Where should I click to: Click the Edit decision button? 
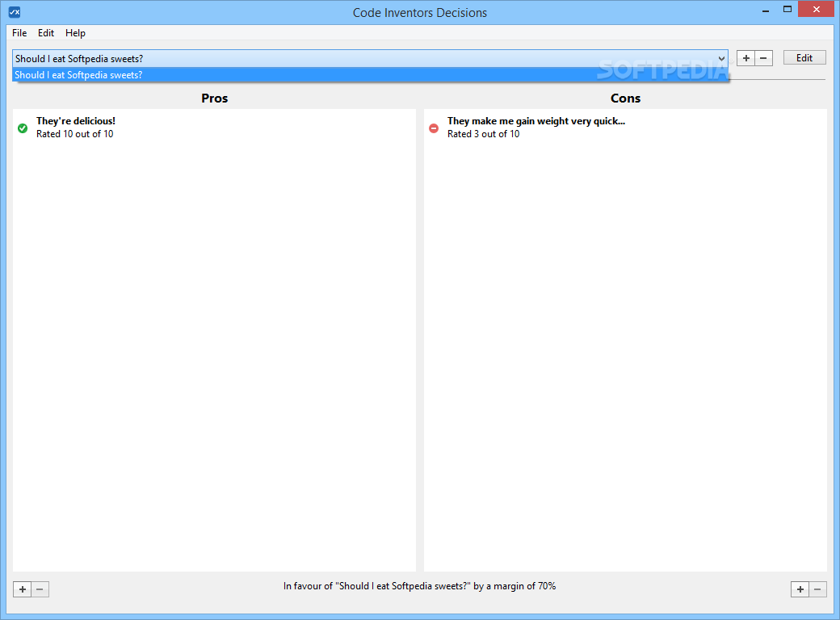pyautogui.click(x=804, y=58)
